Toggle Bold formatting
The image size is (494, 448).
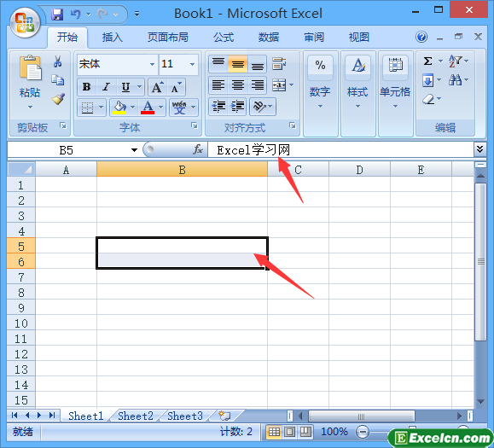(x=87, y=87)
